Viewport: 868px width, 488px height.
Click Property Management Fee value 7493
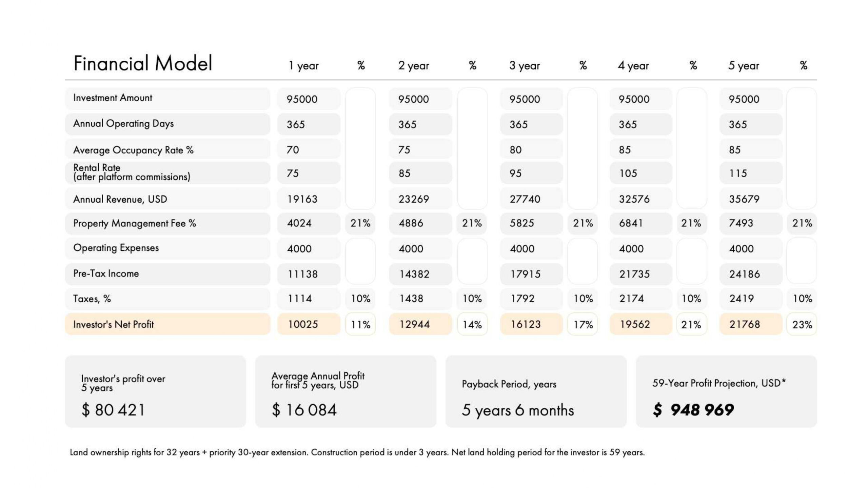(x=741, y=223)
